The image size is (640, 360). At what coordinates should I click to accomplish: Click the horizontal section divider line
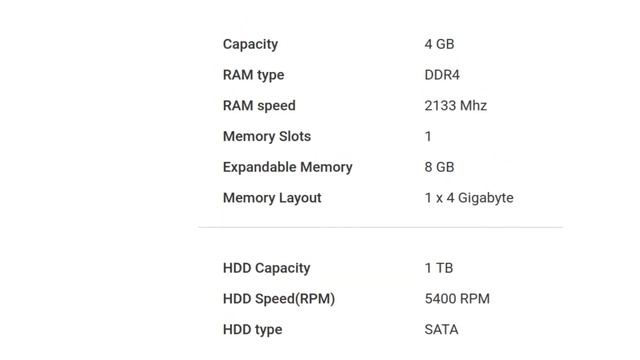380,227
